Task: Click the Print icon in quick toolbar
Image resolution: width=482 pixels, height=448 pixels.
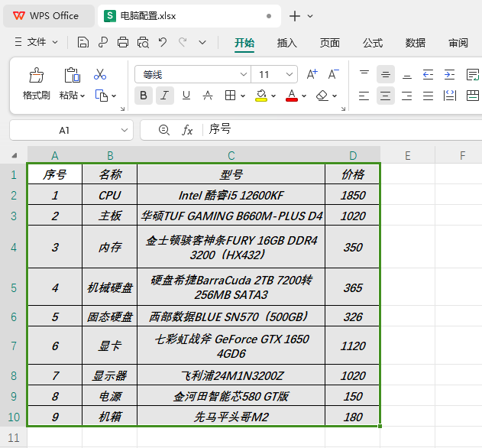Action: click(x=123, y=42)
